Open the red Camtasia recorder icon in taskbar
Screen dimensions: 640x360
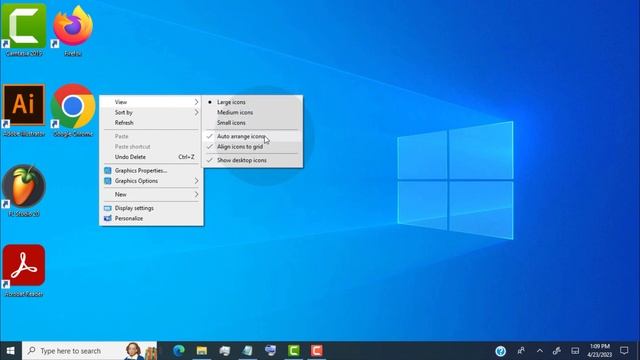317,351
